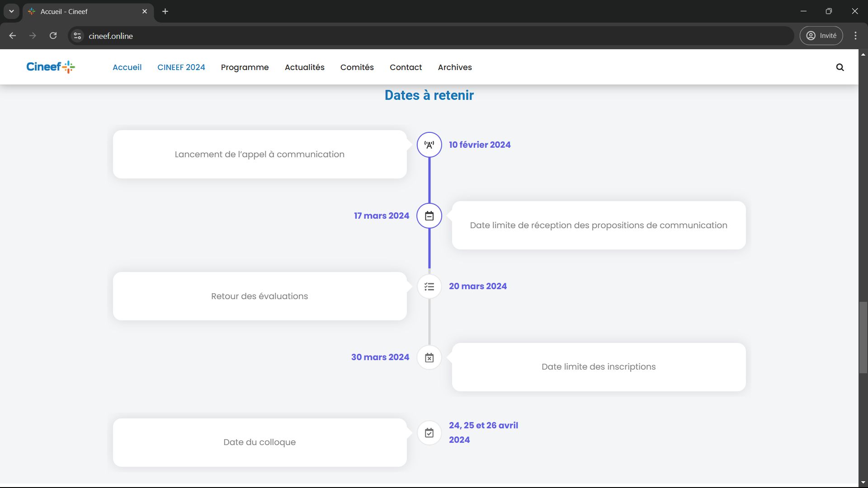This screenshot has width=868, height=488.
Task: Go to the Contact page
Action: (406, 67)
